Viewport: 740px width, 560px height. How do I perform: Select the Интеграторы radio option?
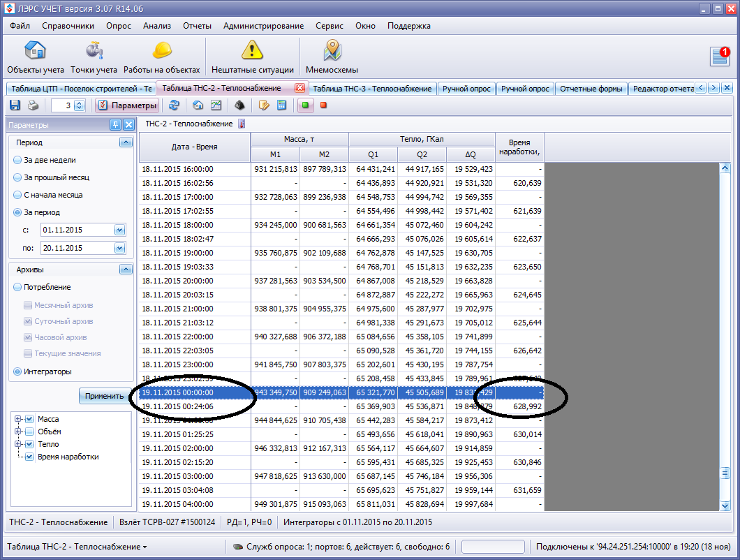43,371
